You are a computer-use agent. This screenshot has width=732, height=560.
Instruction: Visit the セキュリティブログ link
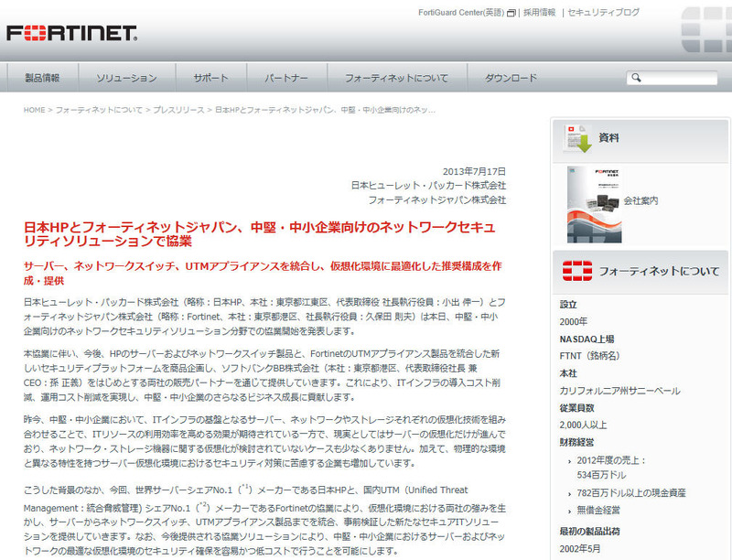tap(603, 13)
